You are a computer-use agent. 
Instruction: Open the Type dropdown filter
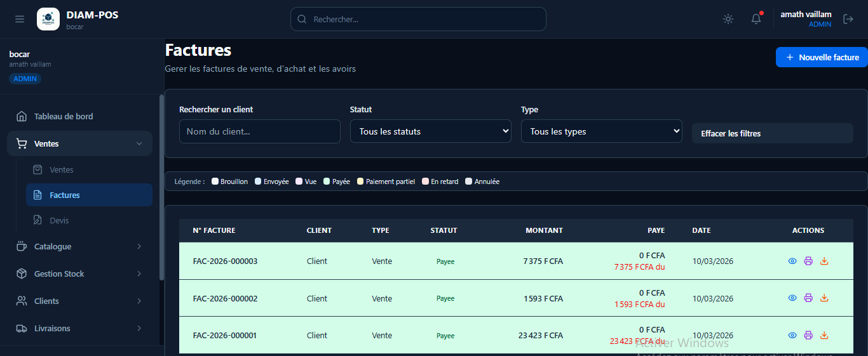point(601,131)
